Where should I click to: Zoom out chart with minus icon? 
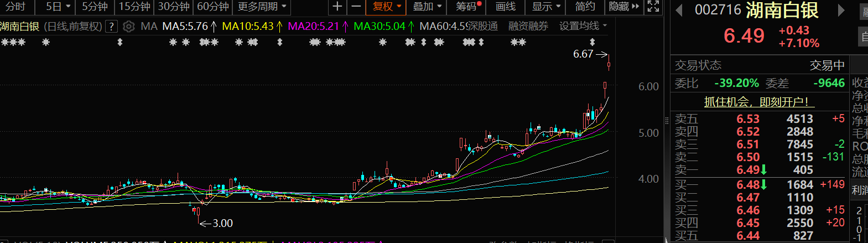(356, 7)
